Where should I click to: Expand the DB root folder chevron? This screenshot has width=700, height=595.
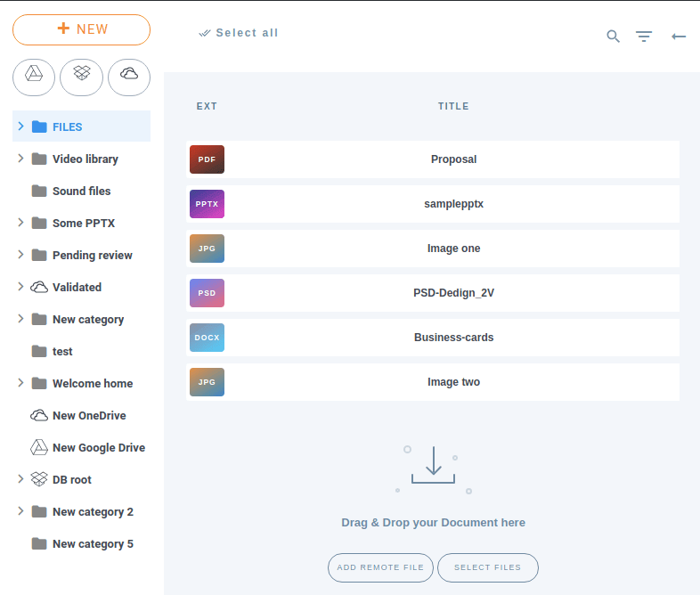point(20,479)
